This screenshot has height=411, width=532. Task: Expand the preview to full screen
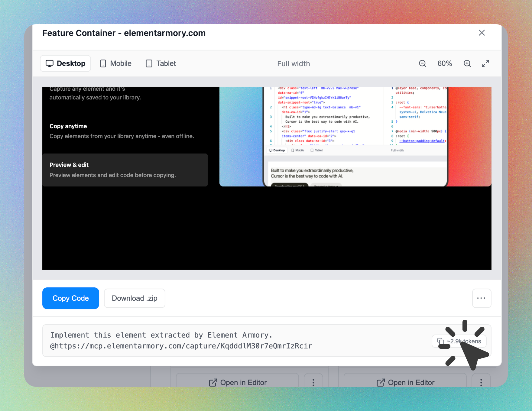point(485,63)
